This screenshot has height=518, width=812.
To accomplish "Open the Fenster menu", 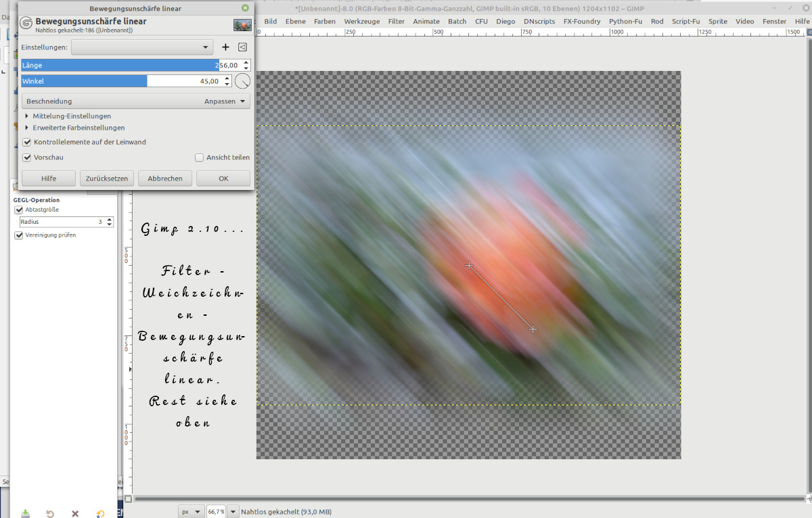I will [775, 21].
